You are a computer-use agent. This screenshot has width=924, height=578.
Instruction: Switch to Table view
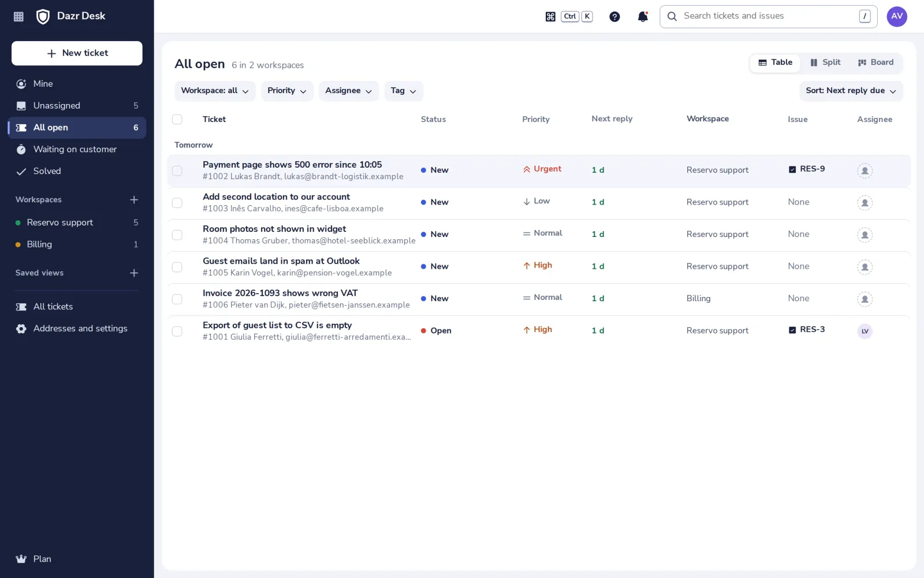click(x=775, y=62)
